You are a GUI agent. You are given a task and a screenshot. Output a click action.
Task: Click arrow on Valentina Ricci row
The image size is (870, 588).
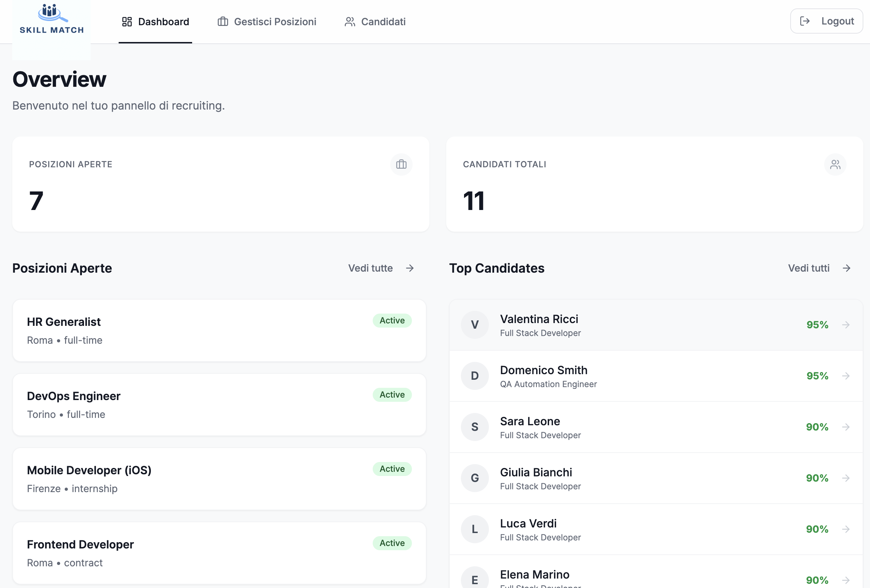click(x=846, y=324)
